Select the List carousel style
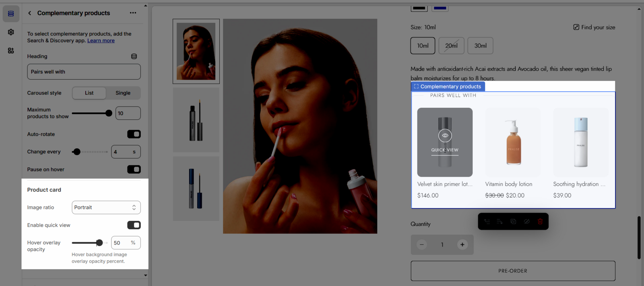This screenshot has width=644, height=286. coord(89,93)
